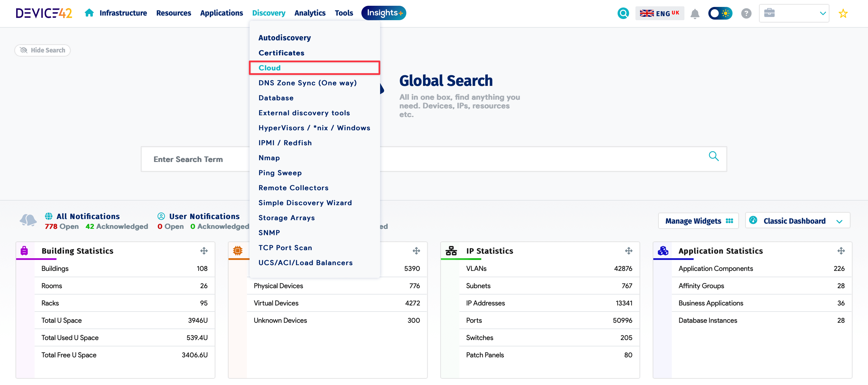
Task: Click move handle on Building Statistics widget
Action: point(204,251)
